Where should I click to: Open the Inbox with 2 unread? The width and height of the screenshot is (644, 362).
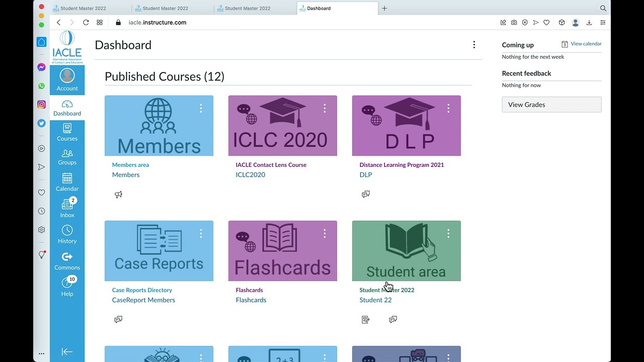point(67,209)
